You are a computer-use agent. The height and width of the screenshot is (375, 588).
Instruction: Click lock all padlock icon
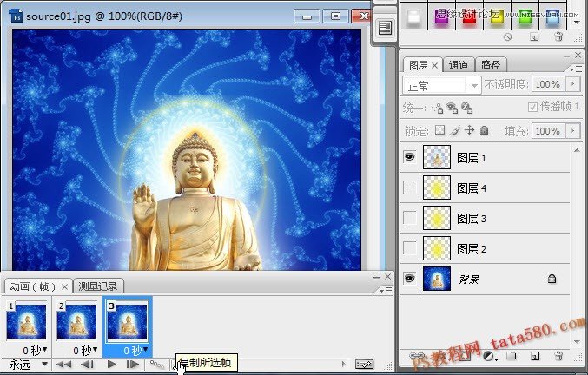[x=484, y=130]
